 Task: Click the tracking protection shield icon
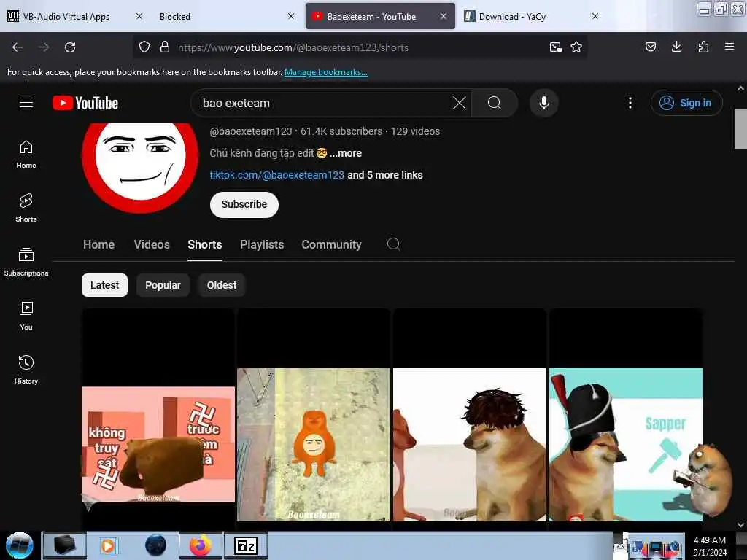click(144, 47)
